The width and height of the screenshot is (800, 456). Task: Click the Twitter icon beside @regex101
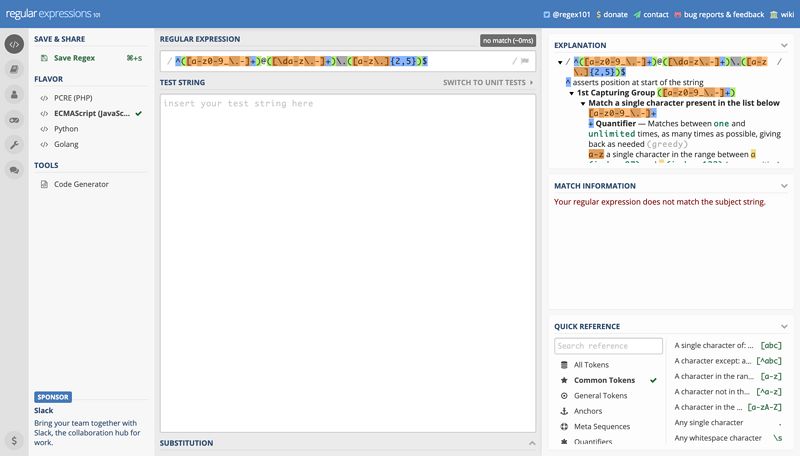point(546,15)
